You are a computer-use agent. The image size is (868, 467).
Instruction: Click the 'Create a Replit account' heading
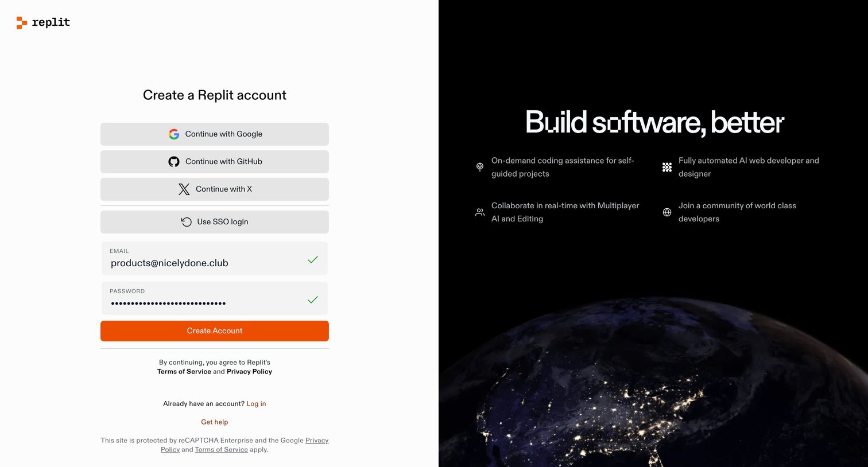215,95
